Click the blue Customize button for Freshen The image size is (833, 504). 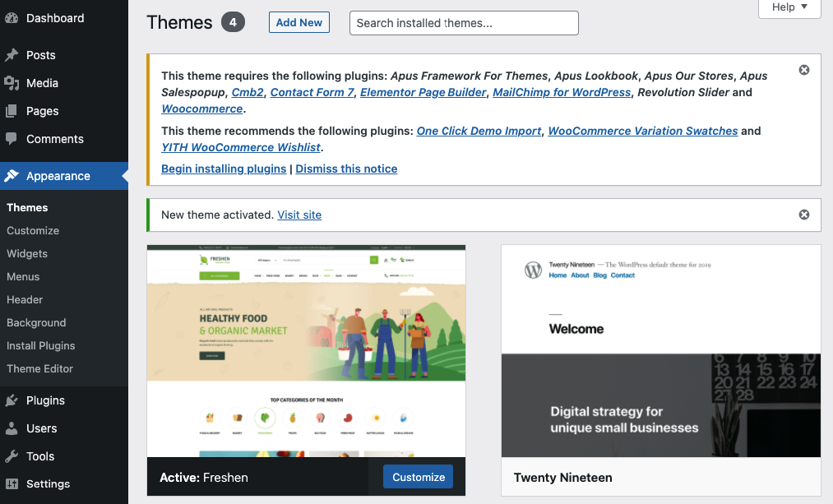[x=418, y=477]
